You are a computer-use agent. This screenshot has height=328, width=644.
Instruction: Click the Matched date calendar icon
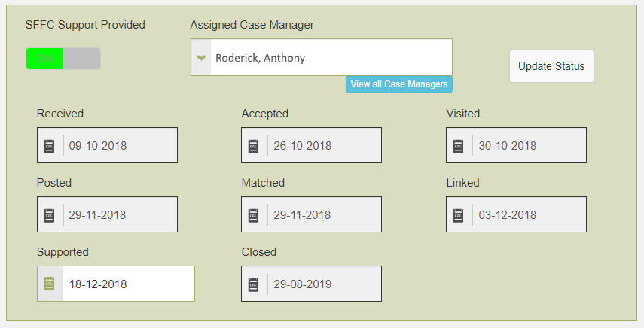[x=254, y=215]
